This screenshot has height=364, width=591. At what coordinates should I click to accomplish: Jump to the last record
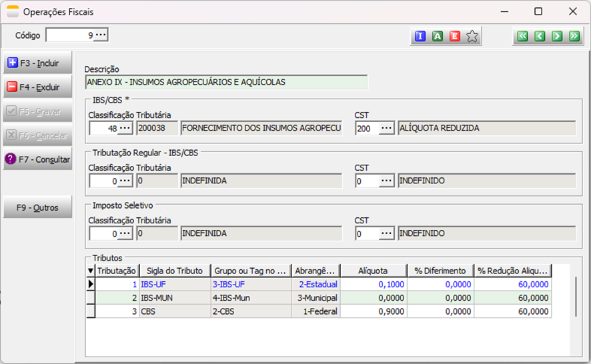point(574,36)
